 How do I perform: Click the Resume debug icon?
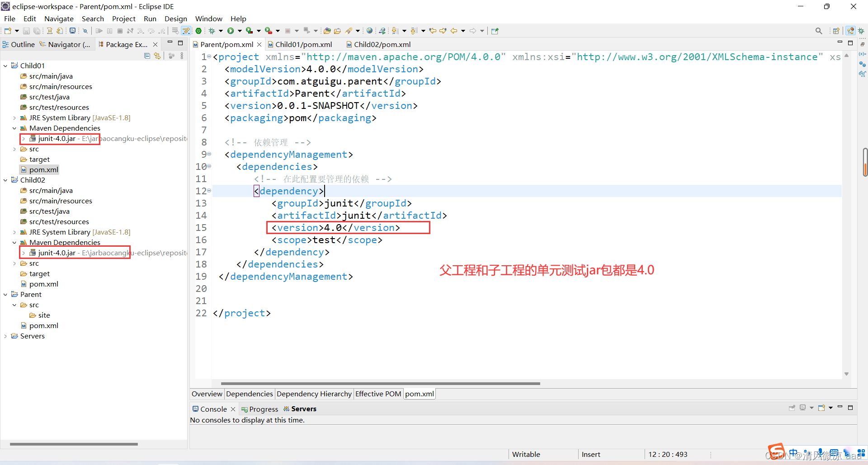(x=99, y=31)
